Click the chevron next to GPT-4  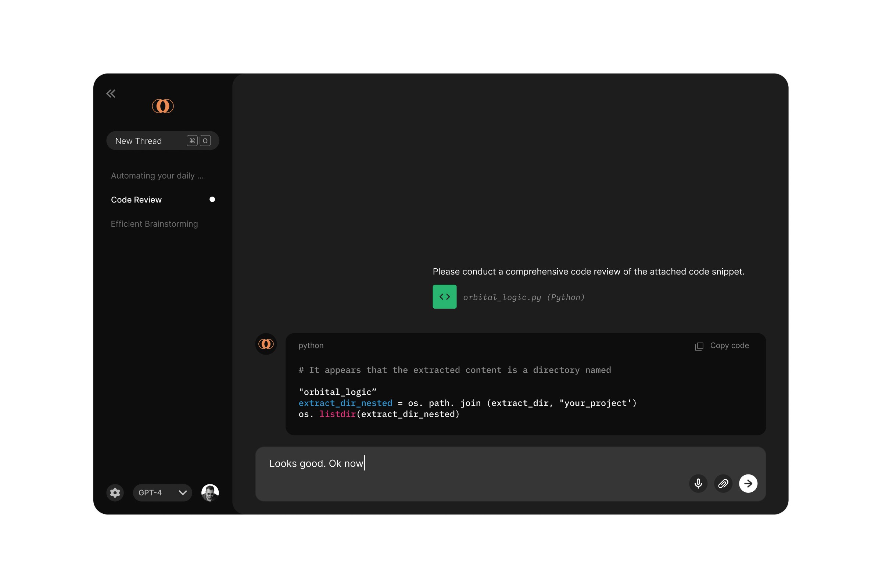[183, 492]
